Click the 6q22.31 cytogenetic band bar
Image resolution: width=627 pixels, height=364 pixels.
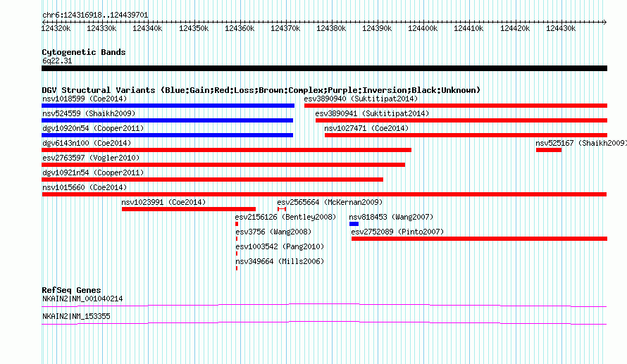pyautogui.click(x=324, y=68)
